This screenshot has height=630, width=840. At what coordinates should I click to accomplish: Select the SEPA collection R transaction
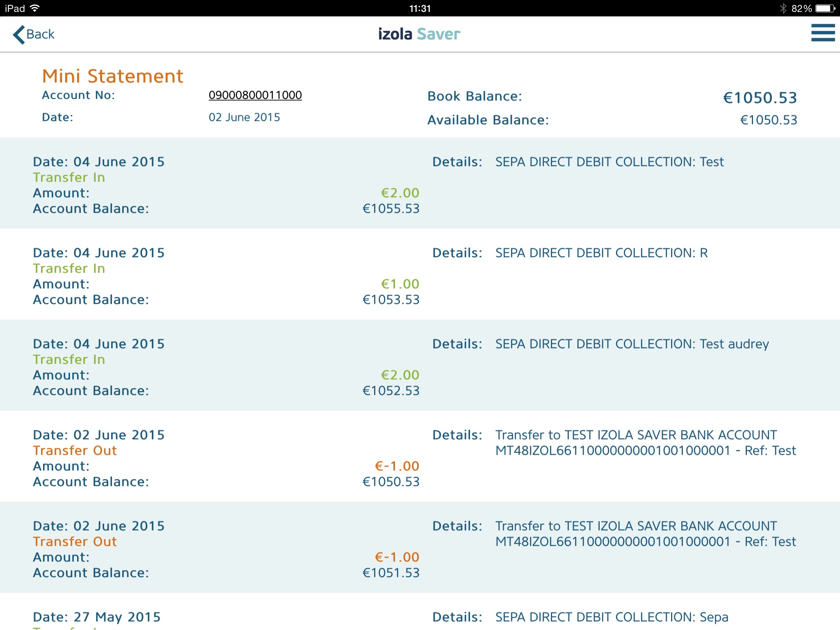click(420, 274)
